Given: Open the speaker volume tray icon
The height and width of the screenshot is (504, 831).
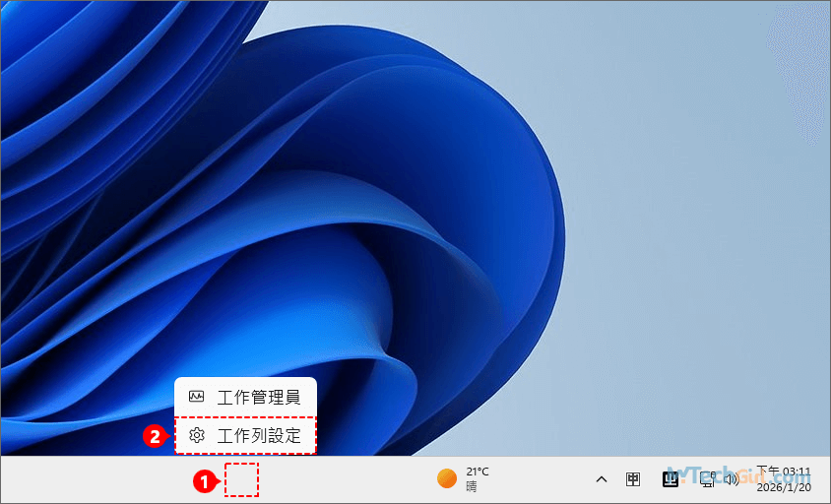Looking at the screenshot, I should click(732, 479).
